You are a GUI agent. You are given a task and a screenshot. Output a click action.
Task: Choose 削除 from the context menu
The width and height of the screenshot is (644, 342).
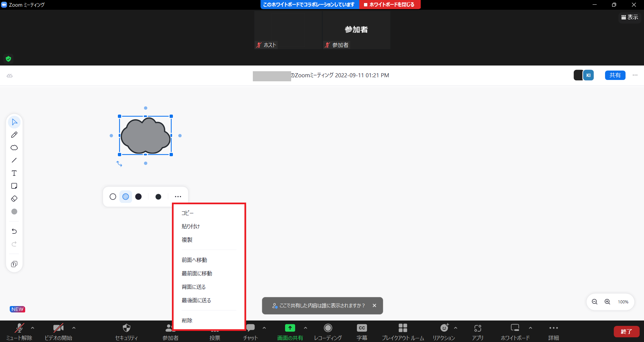coord(187,320)
